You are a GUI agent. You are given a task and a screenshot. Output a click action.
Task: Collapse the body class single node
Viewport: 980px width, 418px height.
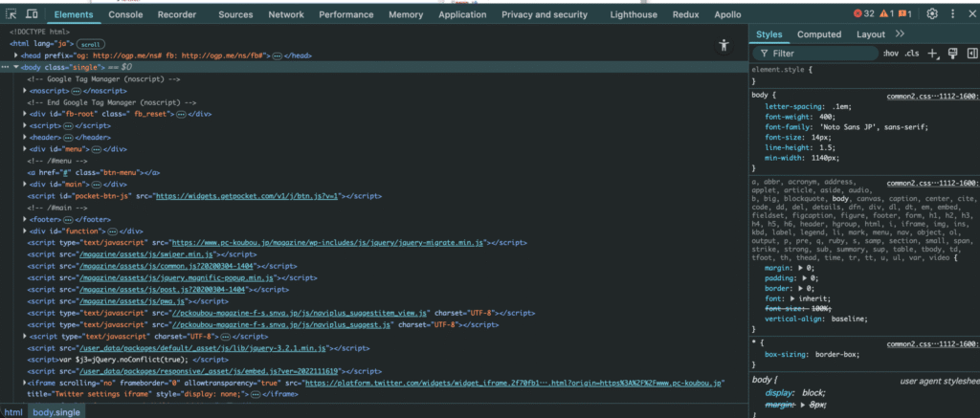tap(16, 67)
